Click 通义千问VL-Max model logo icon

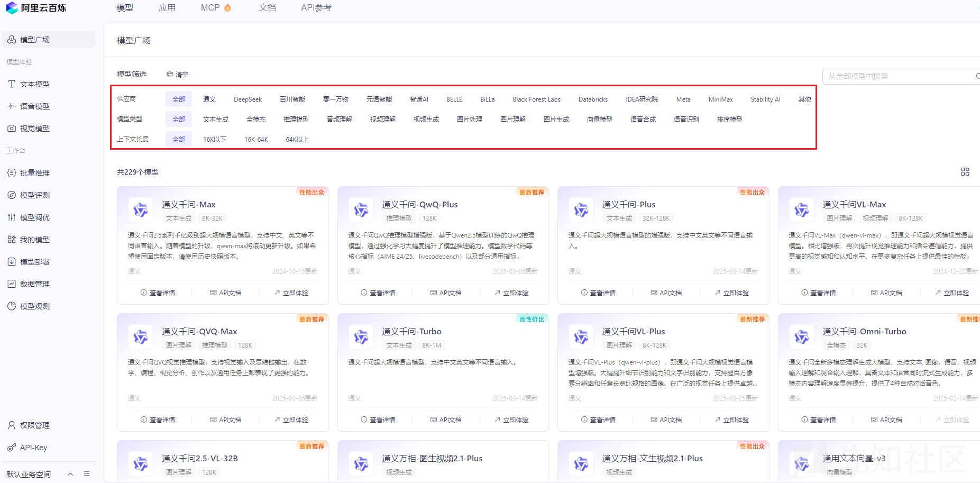(802, 210)
